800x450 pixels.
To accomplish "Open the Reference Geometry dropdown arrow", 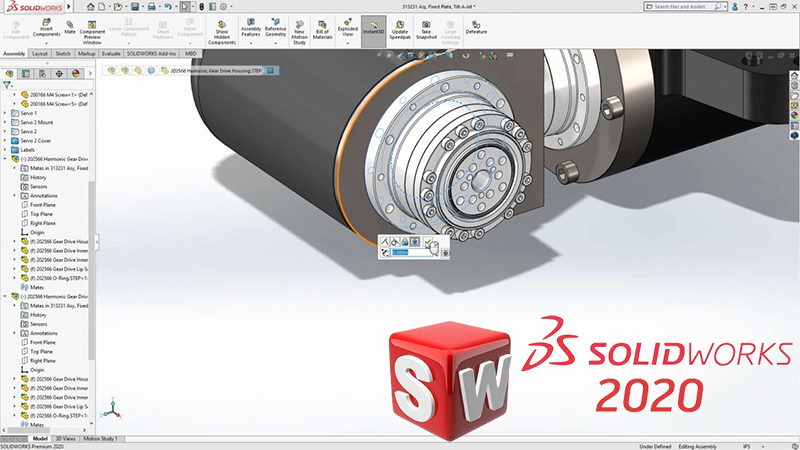I will (276, 43).
